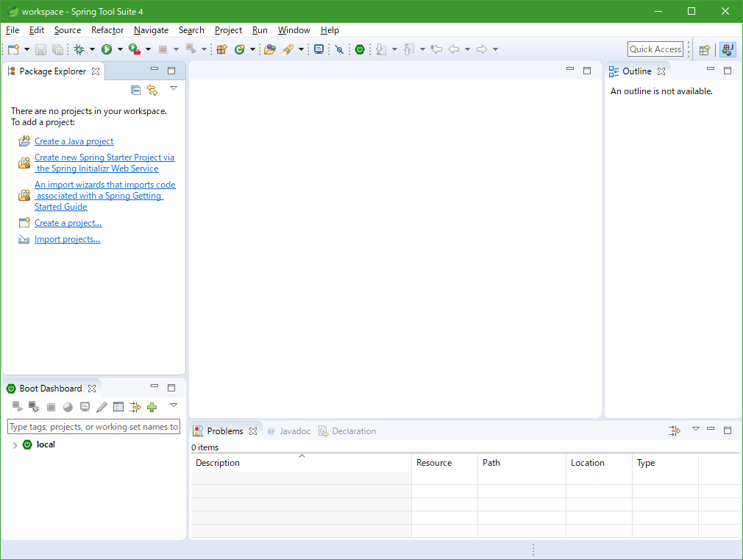Sort Problems by the Resource column header
743x560 pixels.
(x=444, y=463)
